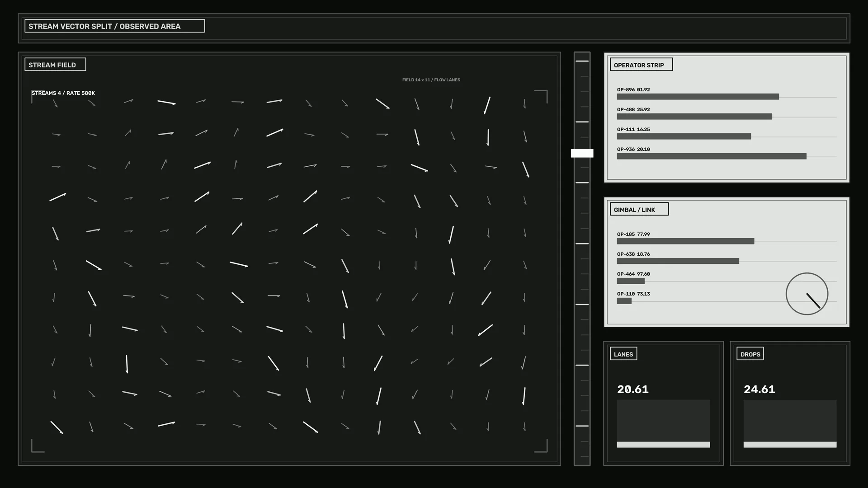This screenshot has width=868, height=488.
Task: Select the GIMBAL / LINK panel label
Action: coord(639,209)
